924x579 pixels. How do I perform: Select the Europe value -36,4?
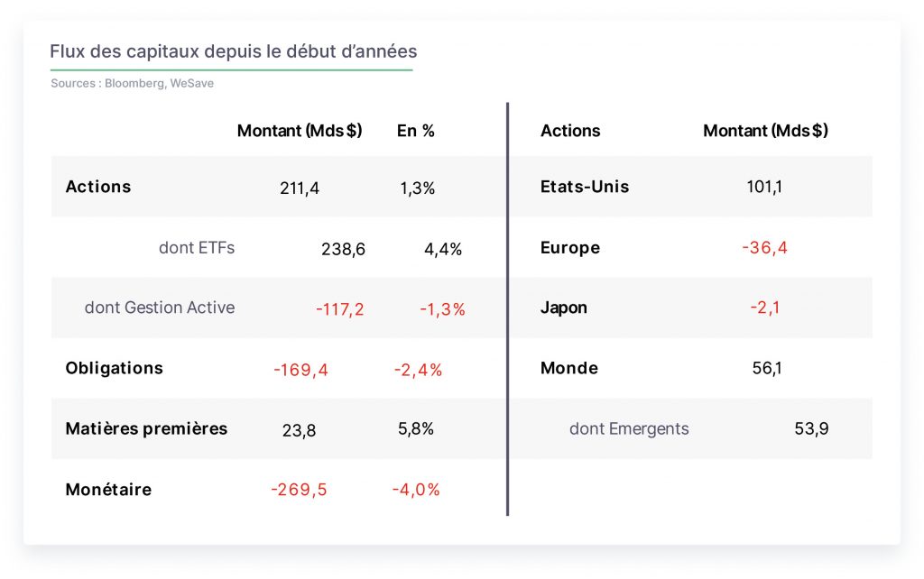[x=764, y=247]
